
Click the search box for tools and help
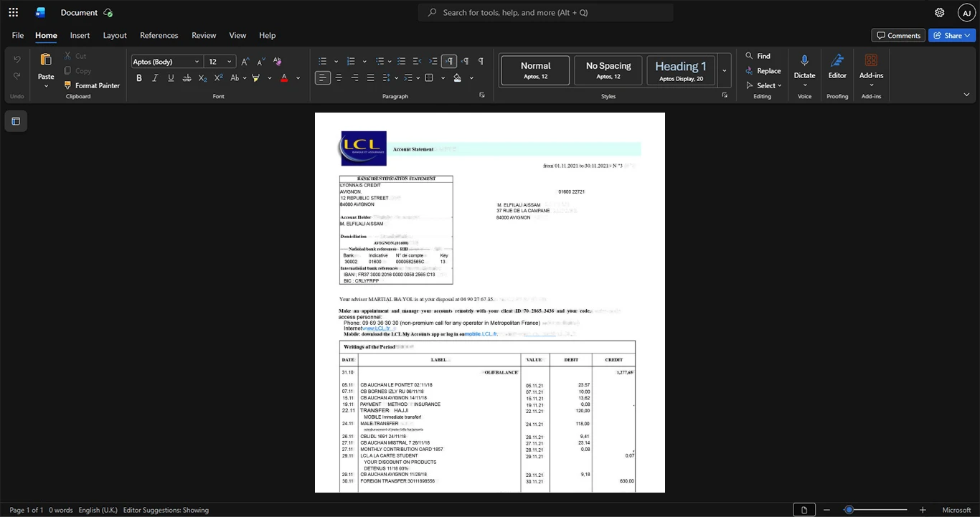tap(546, 12)
